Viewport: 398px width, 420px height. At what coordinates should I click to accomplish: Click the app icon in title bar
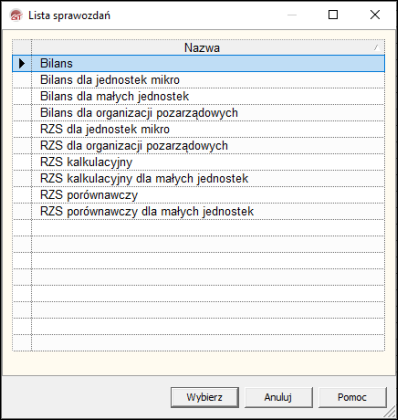point(16,15)
